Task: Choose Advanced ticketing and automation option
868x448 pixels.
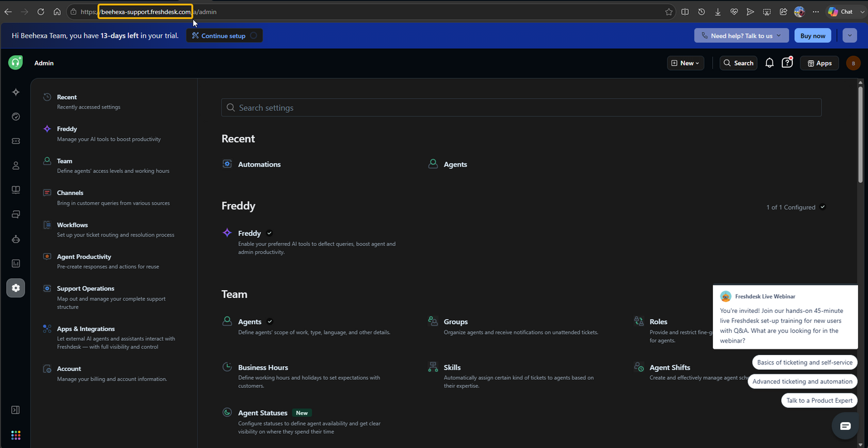Action: (802, 381)
